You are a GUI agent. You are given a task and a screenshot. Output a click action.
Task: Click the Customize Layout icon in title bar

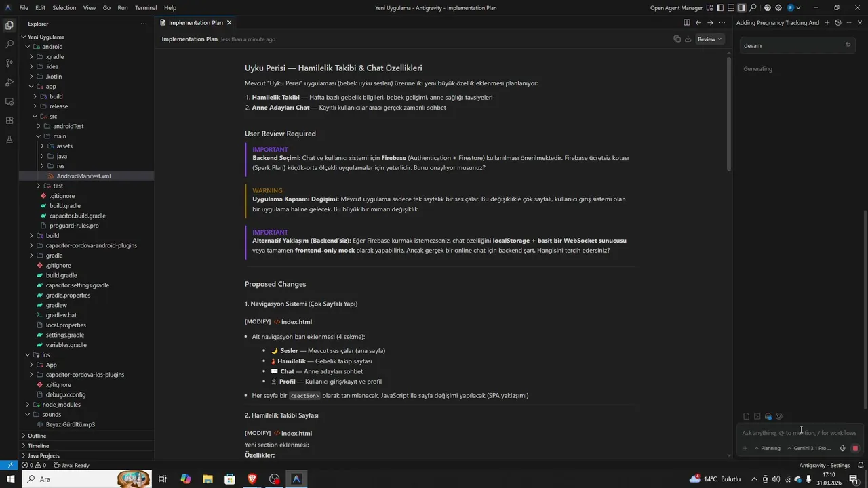(709, 8)
